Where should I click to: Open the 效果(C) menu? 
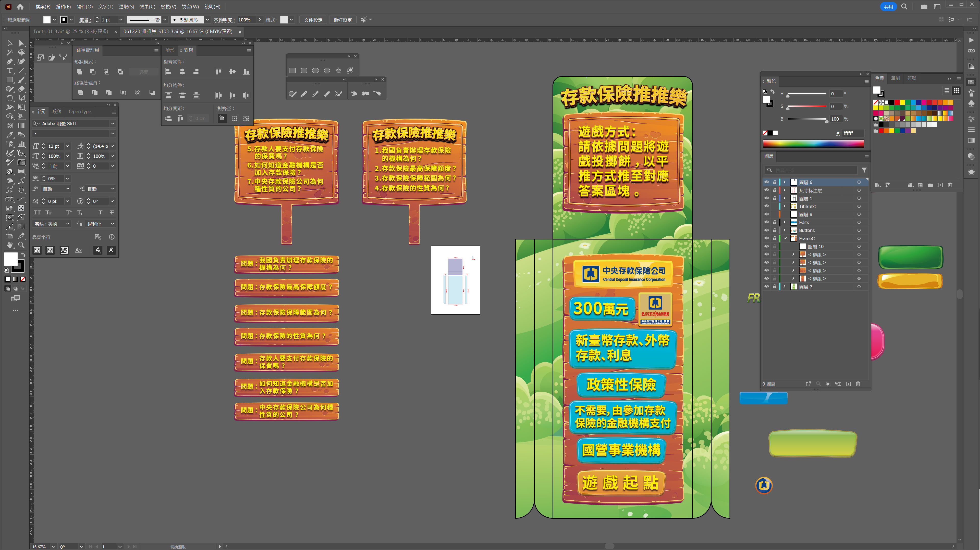[147, 6]
